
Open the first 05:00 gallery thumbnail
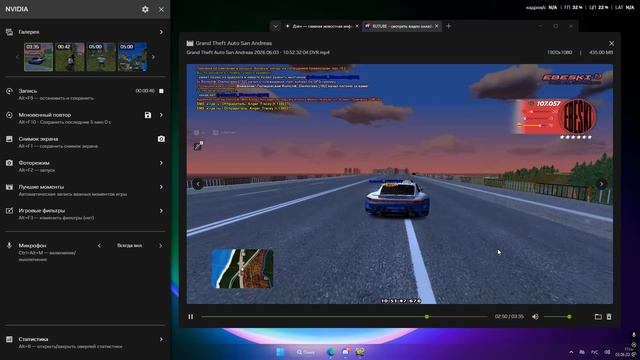[101, 57]
